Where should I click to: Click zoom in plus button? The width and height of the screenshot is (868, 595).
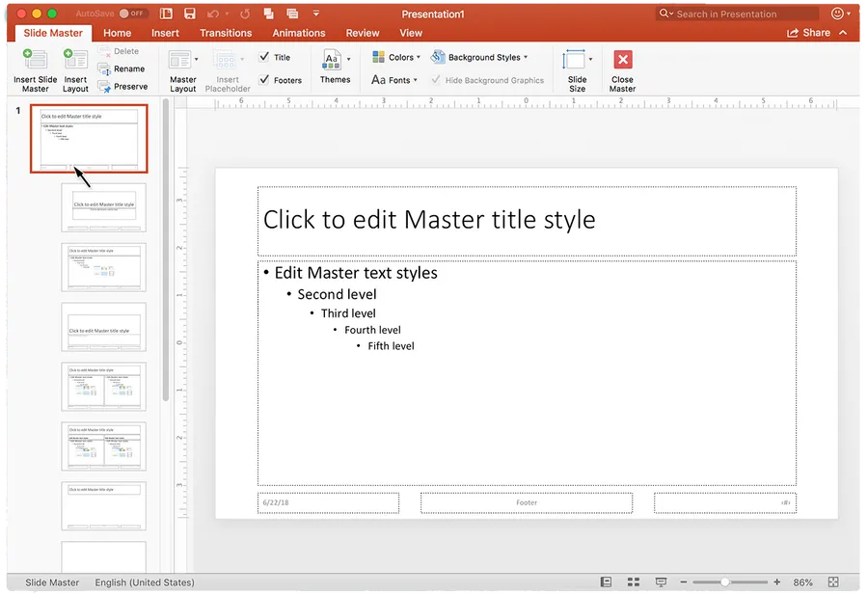pos(777,581)
